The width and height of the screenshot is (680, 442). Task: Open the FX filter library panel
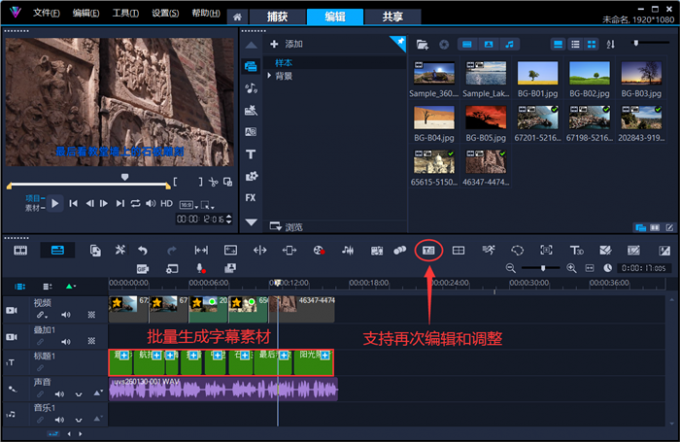(250, 198)
